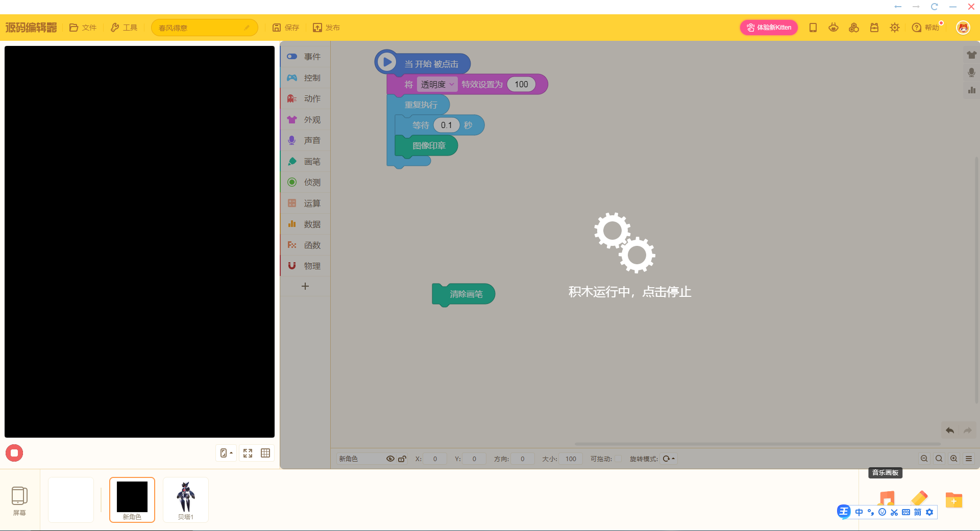This screenshot has height=531, width=980.
Task: Click the undo arrow in workspace
Action: tap(950, 431)
